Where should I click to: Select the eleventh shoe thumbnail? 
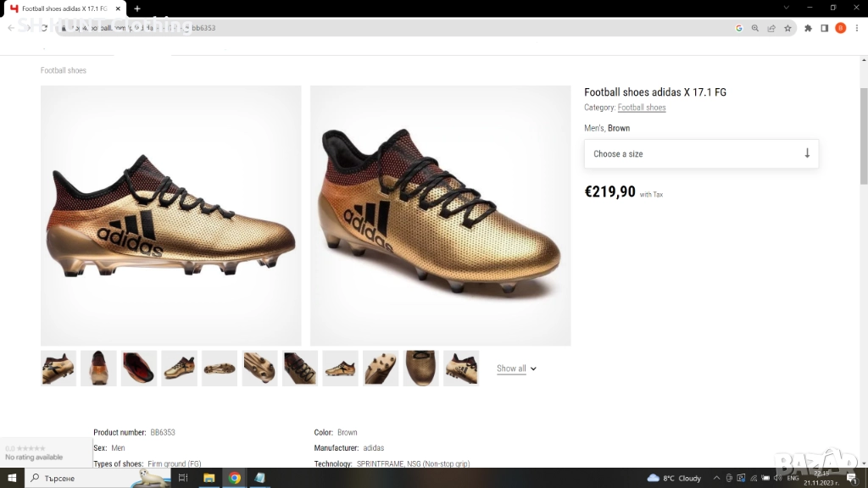point(461,368)
